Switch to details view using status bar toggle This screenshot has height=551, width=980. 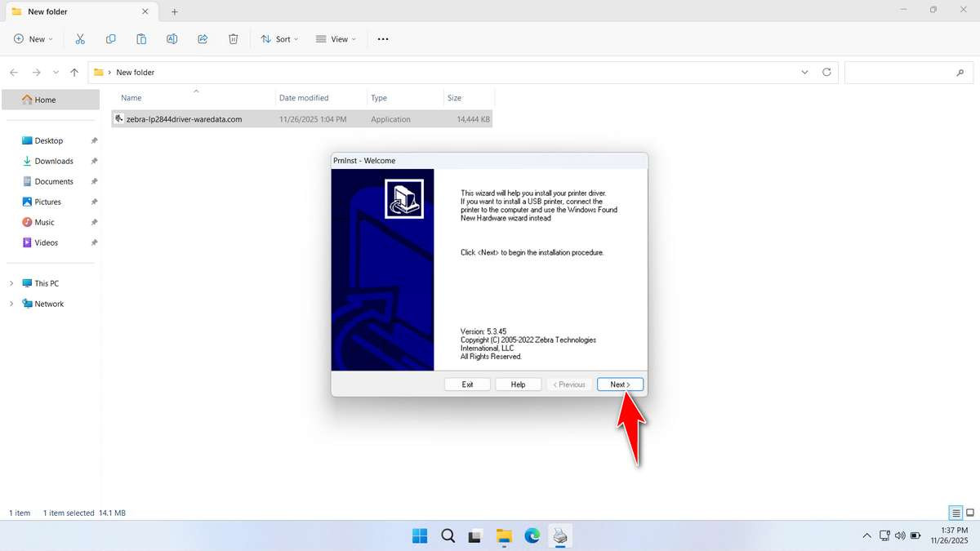955,513
